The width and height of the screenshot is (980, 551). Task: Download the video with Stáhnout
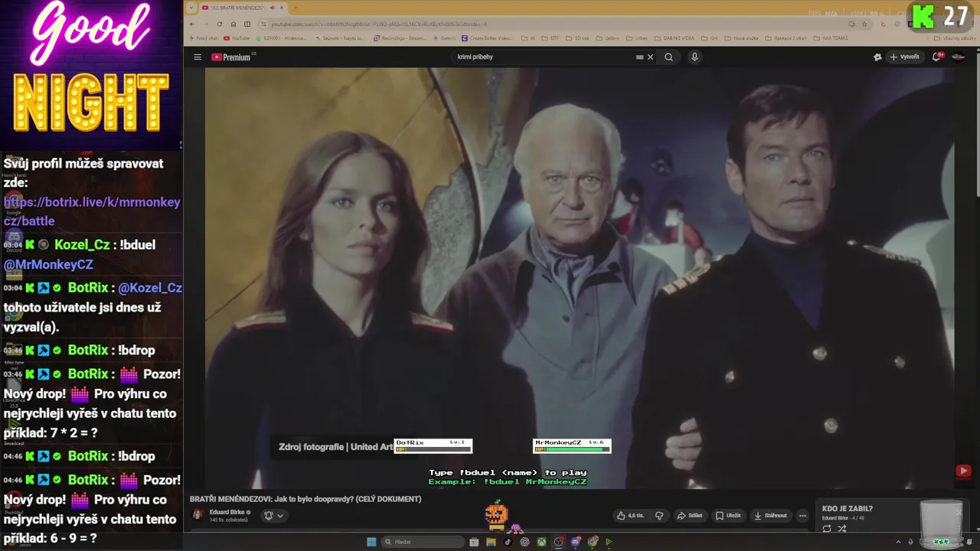coord(770,515)
